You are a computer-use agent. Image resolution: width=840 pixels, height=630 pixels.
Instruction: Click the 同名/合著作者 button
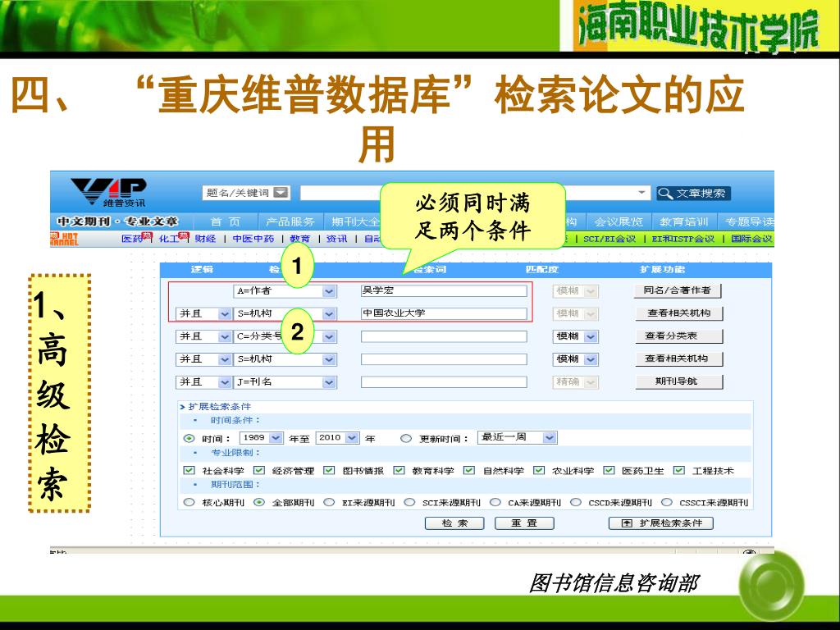pyautogui.click(x=678, y=290)
